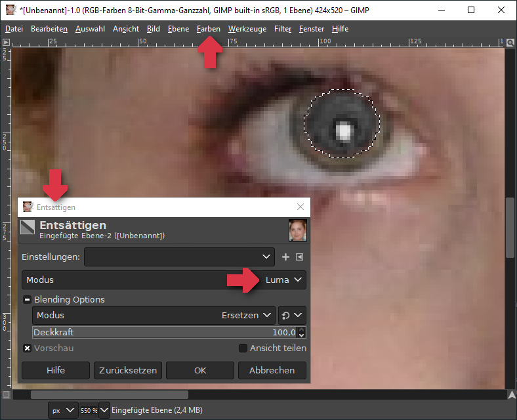Save current settings as named preset
517x420 pixels.
[x=285, y=257]
